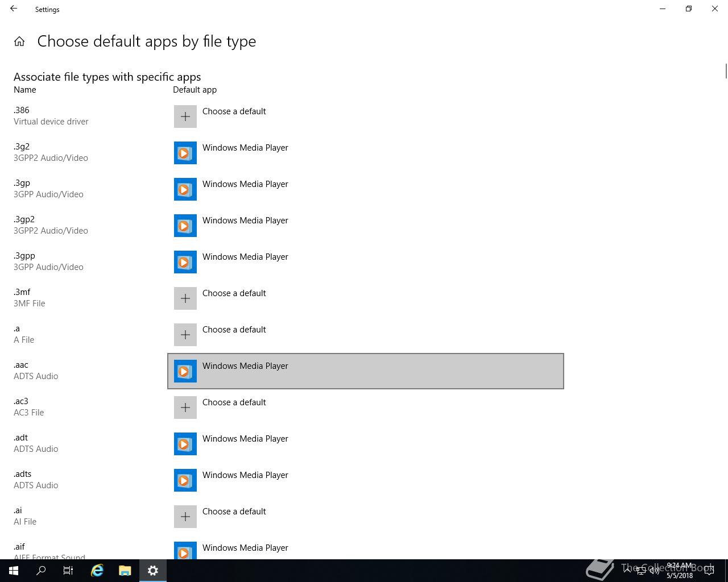
Task: Click the Settings gear taskbar icon
Action: [x=152, y=571]
